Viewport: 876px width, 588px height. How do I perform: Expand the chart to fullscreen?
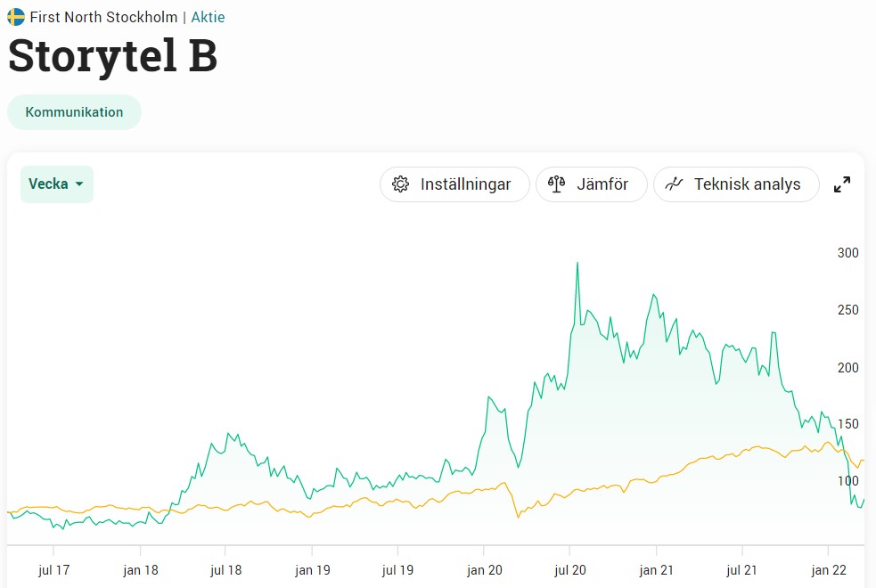(842, 184)
